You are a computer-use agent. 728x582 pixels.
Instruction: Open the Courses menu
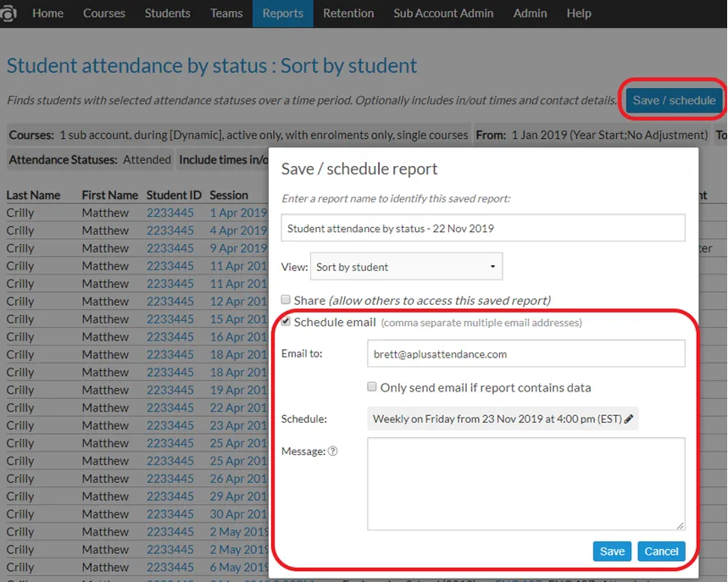click(104, 14)
